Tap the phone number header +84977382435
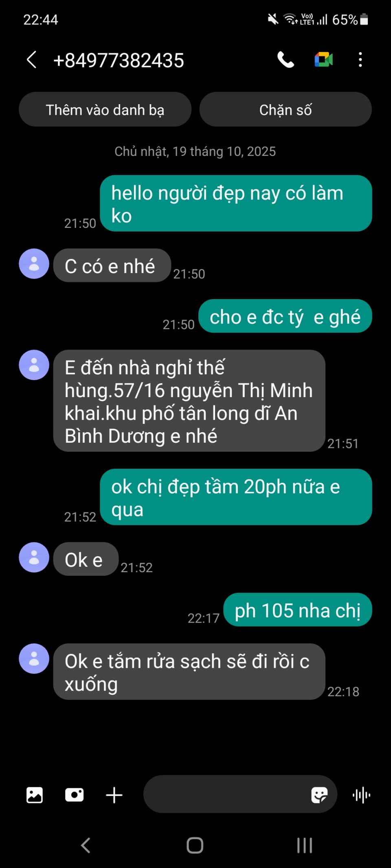 point(119,60)
